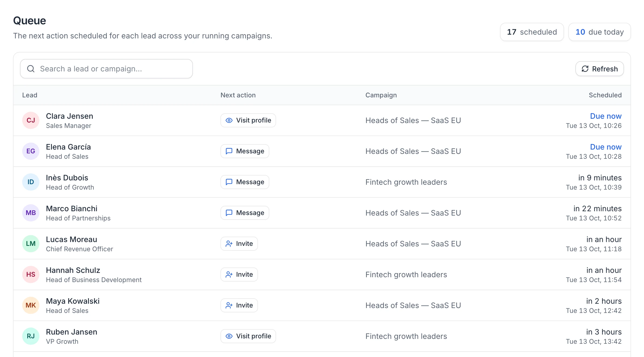Click the name Ruben Jansen
Image resolution: width=644 pixels, height=357 pixels.
[72, 332]
